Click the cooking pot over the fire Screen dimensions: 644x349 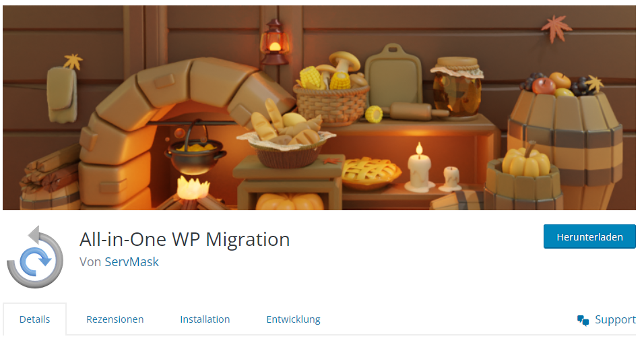coord(195,155)
